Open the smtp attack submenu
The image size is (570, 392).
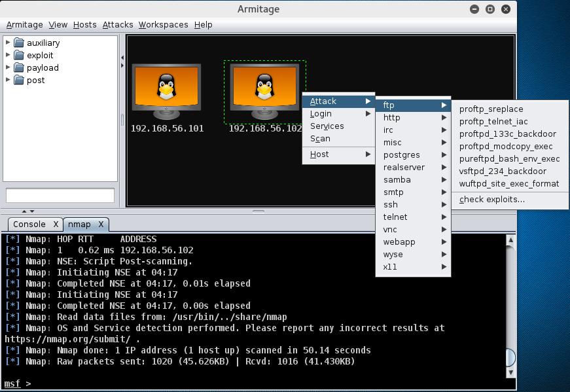[x=414, y=192]
